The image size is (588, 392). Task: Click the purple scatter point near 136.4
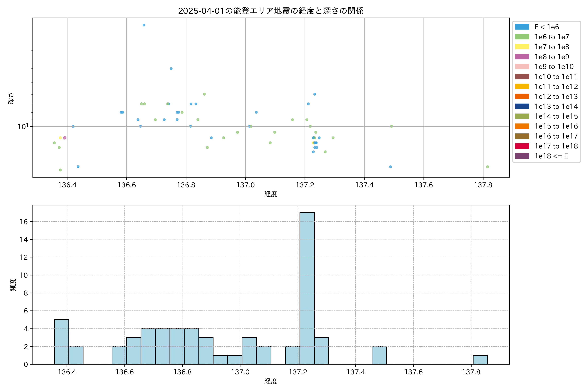tap(65, 138)
